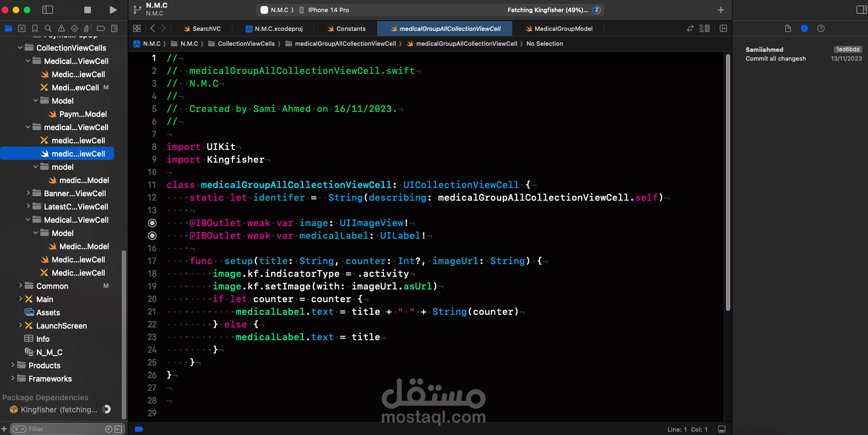Open the related items grid menu
The height and width of the screenshot is (435, 868).
point(137,28)
